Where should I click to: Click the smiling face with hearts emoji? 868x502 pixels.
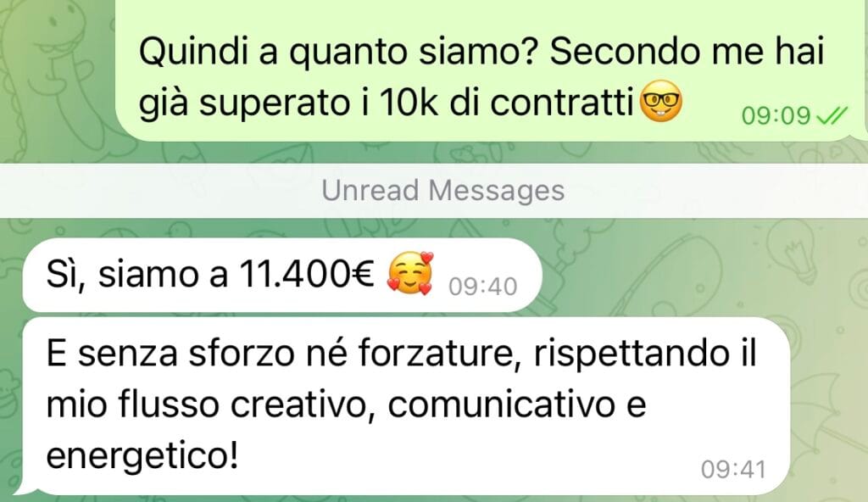[410, 273]
